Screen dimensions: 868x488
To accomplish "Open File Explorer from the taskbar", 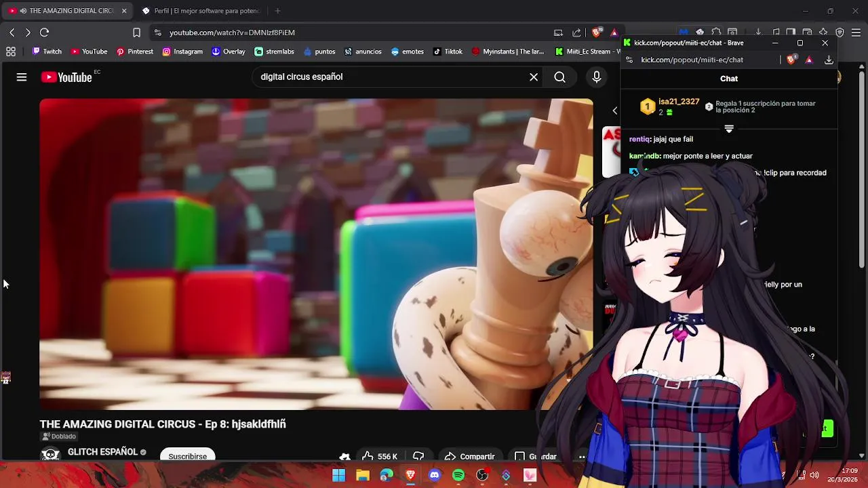I will click(x=363, y=475).
